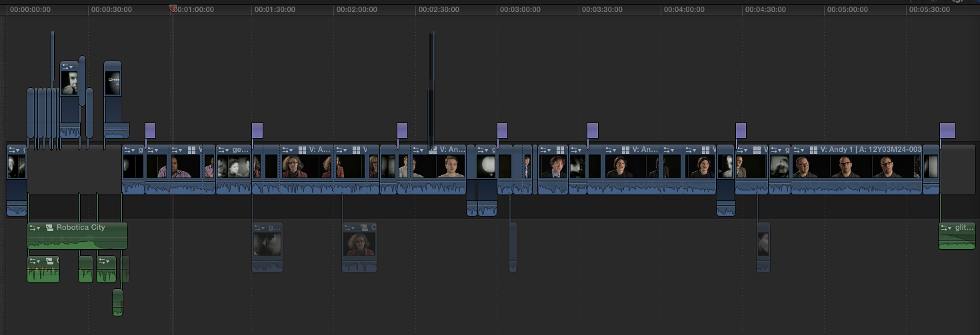
Task: Open adjustments pop-up on Robotica City clip
Action: pos(35,228)
